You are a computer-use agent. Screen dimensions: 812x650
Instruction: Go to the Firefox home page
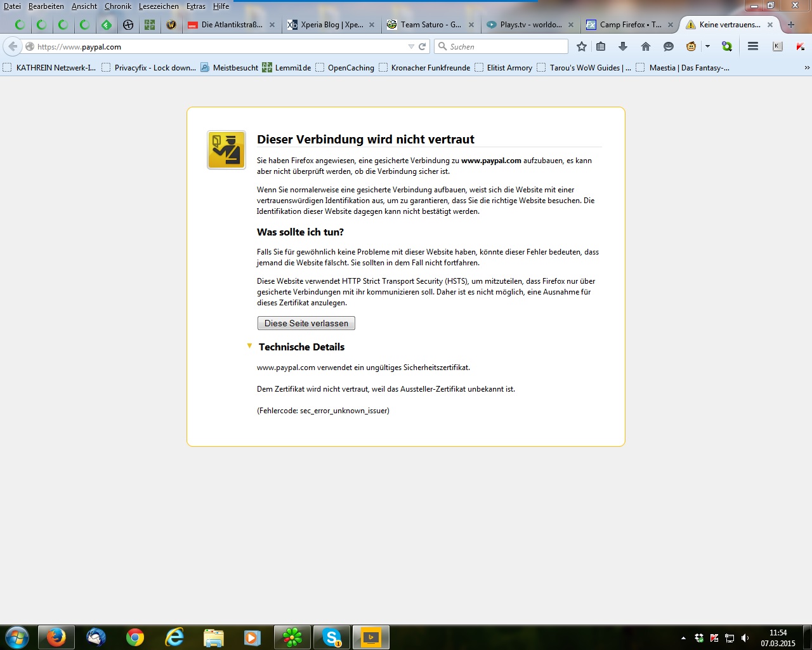(x=646, y=46)
